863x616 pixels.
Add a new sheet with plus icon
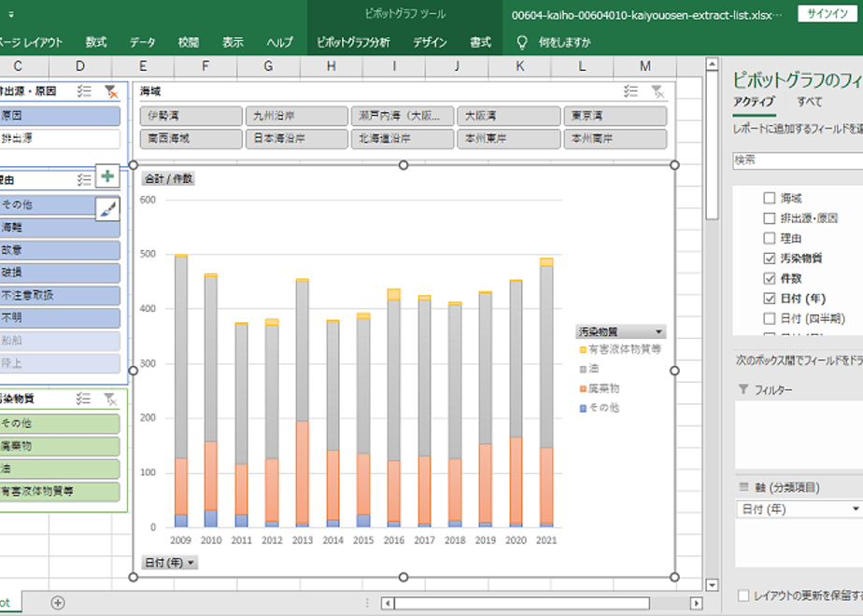pos(58,603)
